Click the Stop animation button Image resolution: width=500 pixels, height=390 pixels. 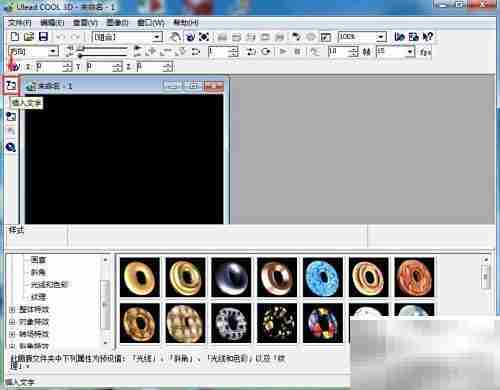(298, 52)
